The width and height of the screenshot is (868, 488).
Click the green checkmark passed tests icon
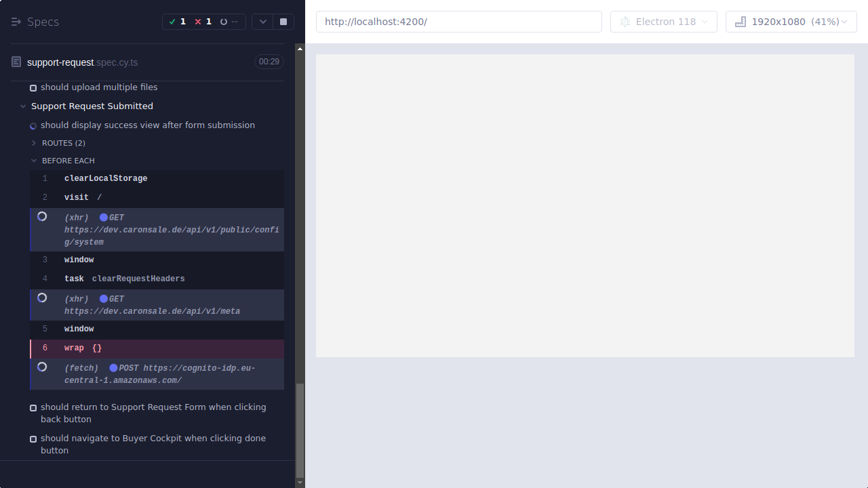[x=174, y=21]
